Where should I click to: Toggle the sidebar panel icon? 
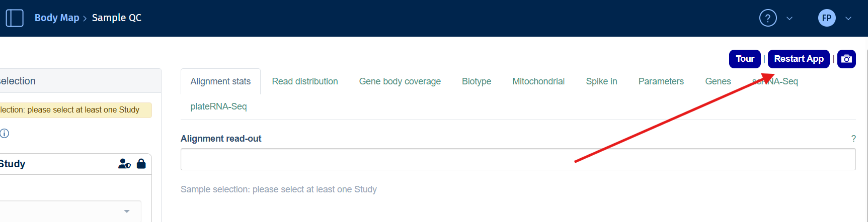coord(15,18)
